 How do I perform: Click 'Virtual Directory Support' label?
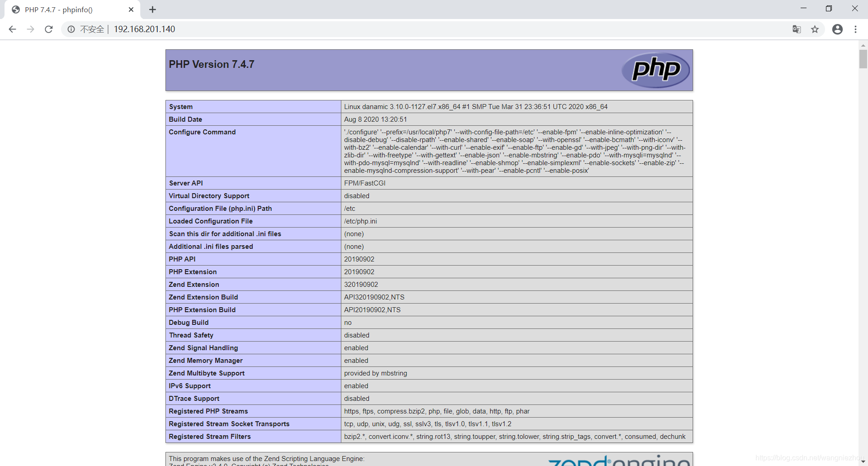click(209, 196)
